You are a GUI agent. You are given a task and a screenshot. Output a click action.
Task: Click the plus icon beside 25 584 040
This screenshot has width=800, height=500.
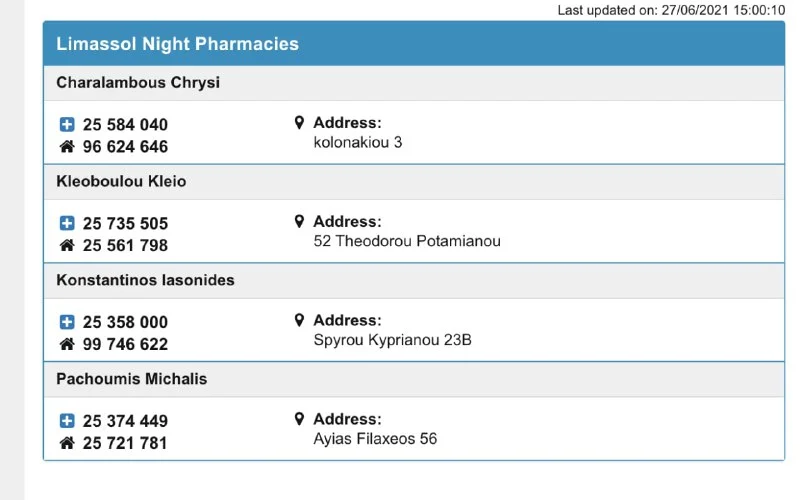[67, 125]
